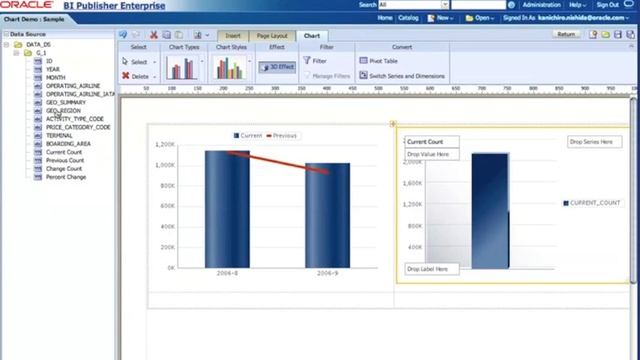Click the copy icon in the toolbar
The width and height of the screenshot is (640, 360).
tap(167, 35)
